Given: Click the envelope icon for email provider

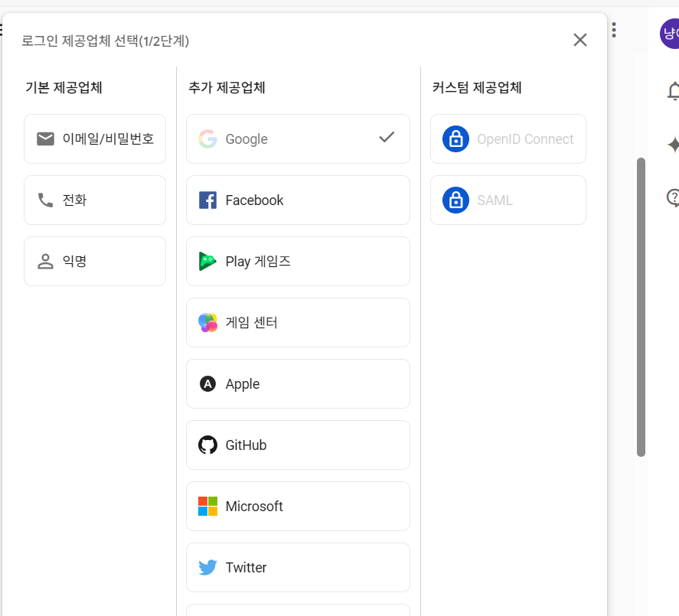Looking at the screenshot, I should (x=45, y=139).
